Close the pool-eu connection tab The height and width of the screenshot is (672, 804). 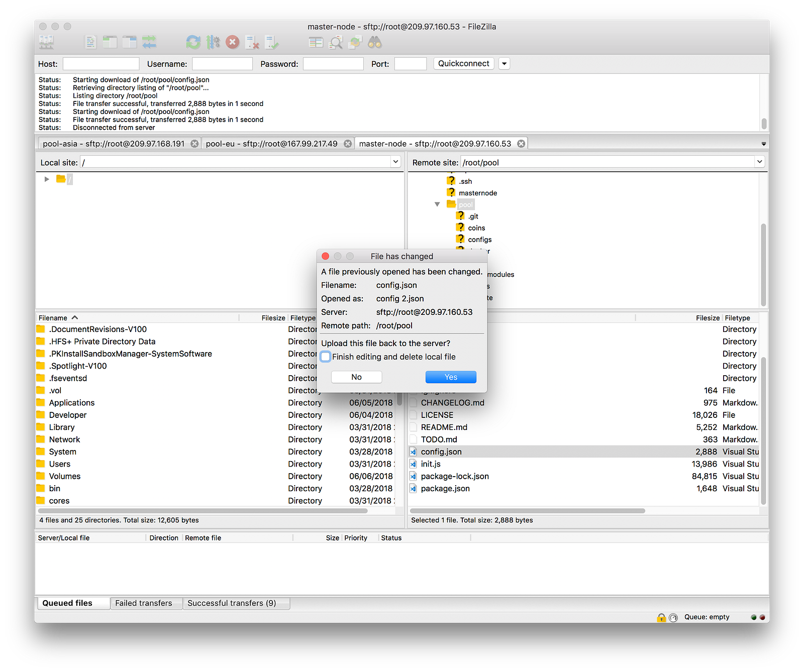[x=348, y=144]
